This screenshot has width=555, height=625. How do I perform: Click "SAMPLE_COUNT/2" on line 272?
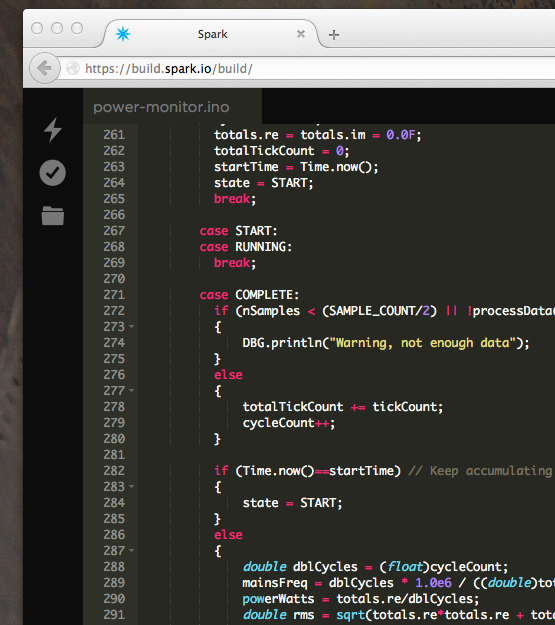[379, 311]
